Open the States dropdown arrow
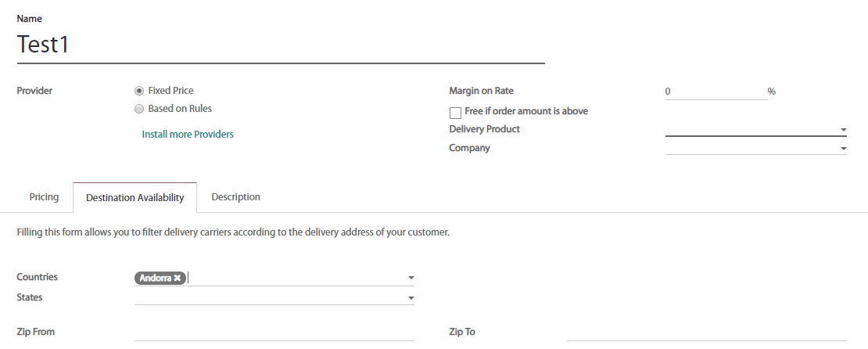 (x=411, y=298)
